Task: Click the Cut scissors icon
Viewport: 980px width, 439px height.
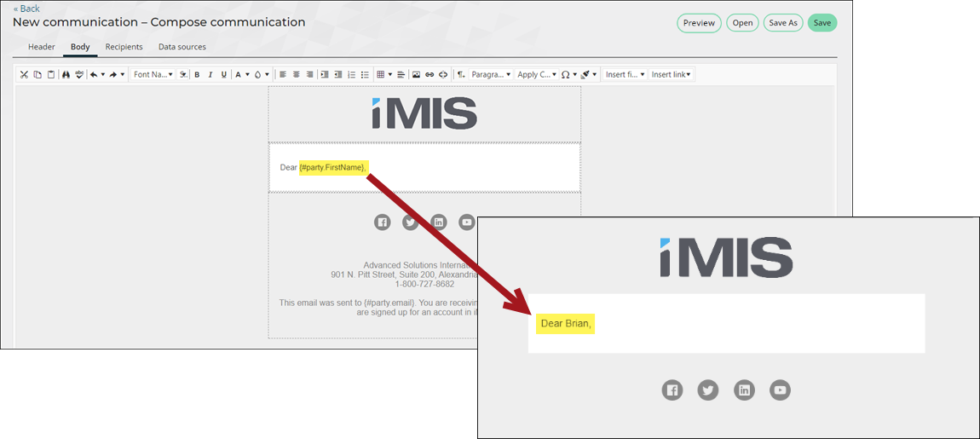Action: click(x=24, y=74)
